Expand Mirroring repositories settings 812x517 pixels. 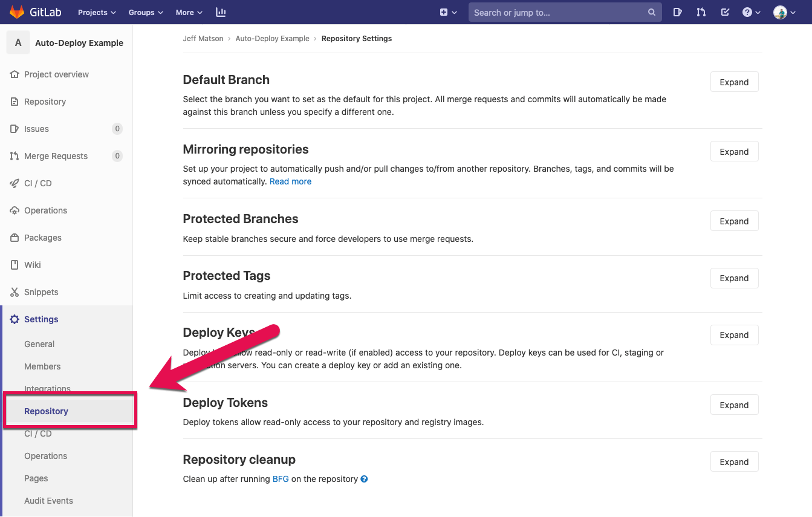click(x=734, y=151)
